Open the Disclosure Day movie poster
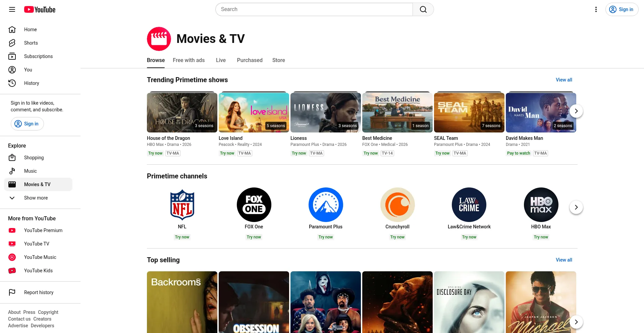The height and width of the screenshot is (333, 644). (x=469, y=302)
